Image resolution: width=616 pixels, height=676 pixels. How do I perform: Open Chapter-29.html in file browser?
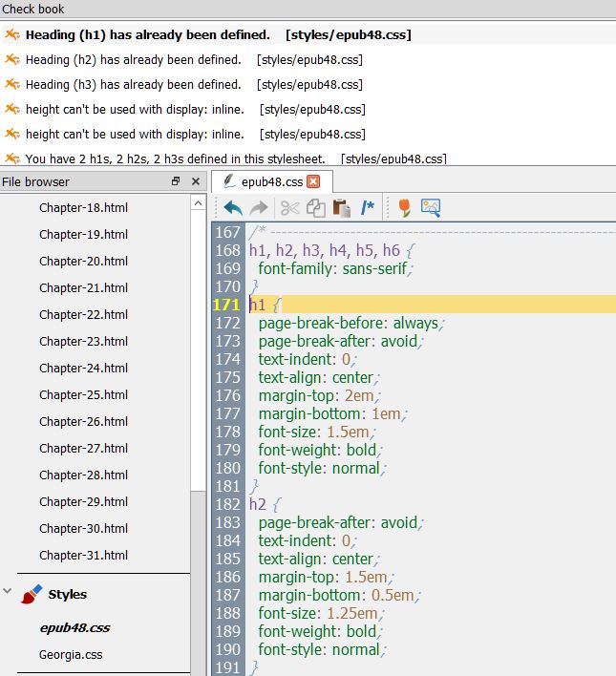click(84, 502)
